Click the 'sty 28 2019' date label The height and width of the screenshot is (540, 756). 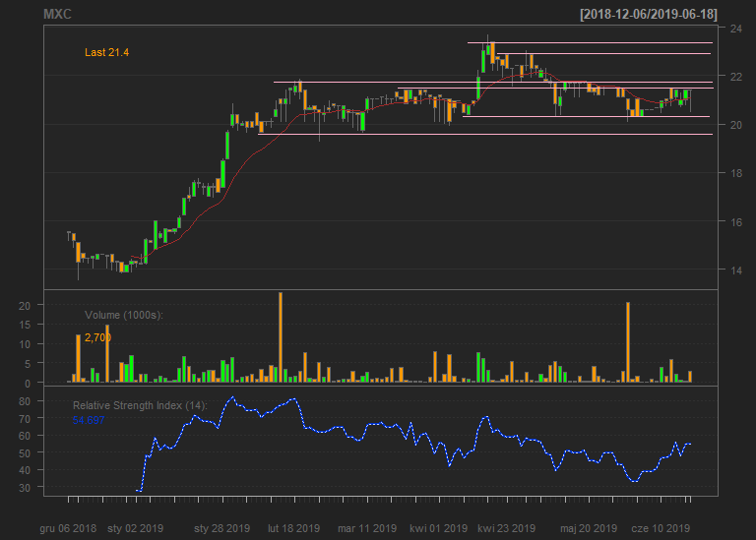(221, 528)
